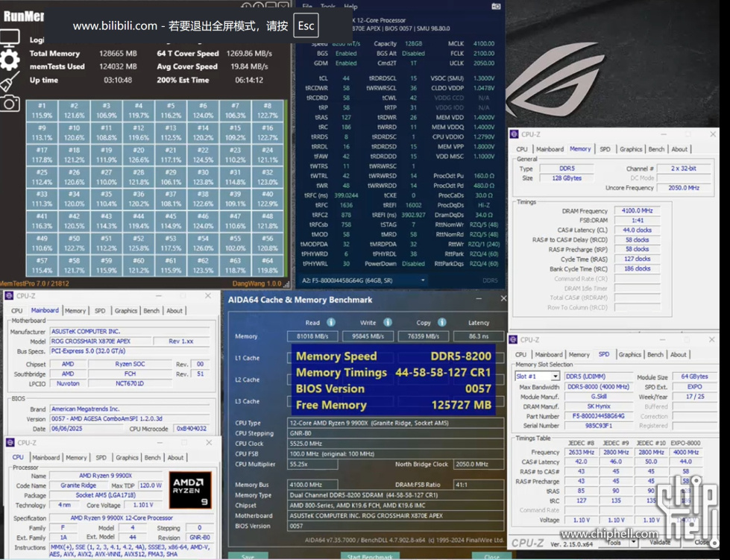
Task: Click the broom cleanup icon in RunMemTest
Action: tap(10, 81)
